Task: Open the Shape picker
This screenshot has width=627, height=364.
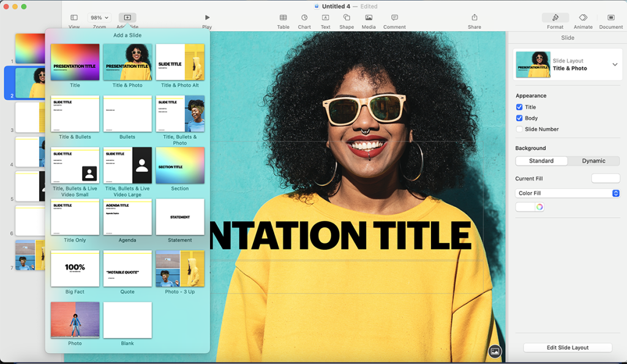Action: [345, 20]
